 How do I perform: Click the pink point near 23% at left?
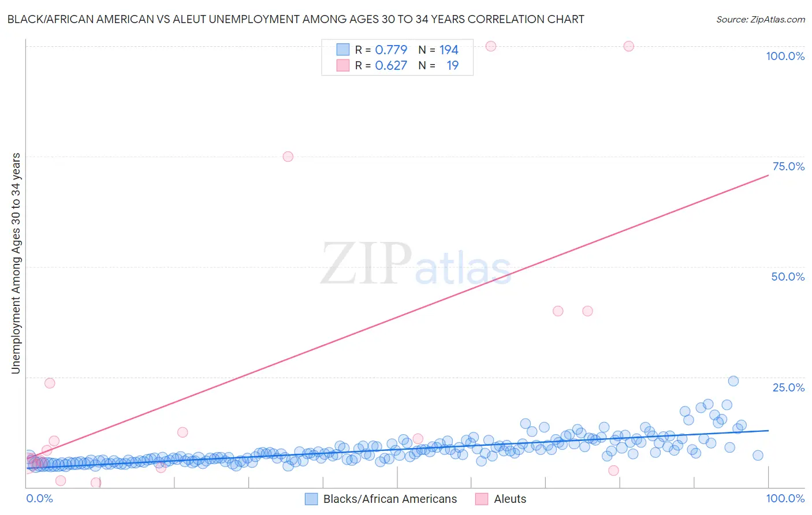(x=50, y=383)
